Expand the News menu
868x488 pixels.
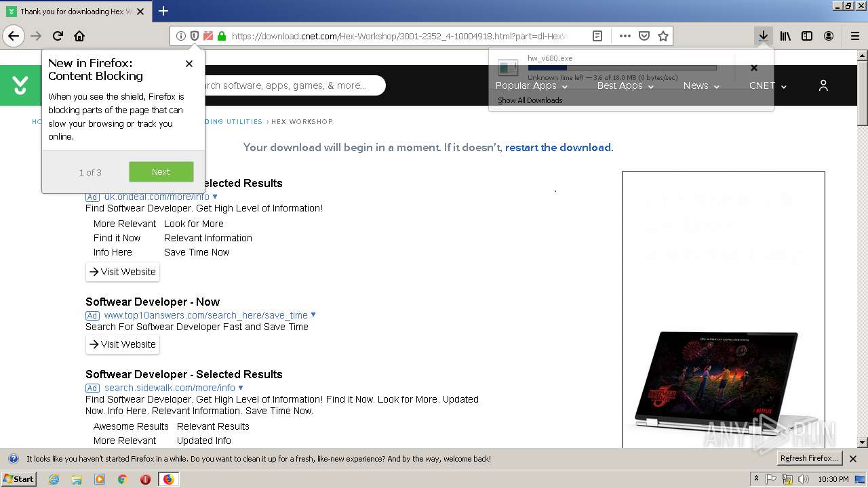pyautogui.click(x=701, y=85)
